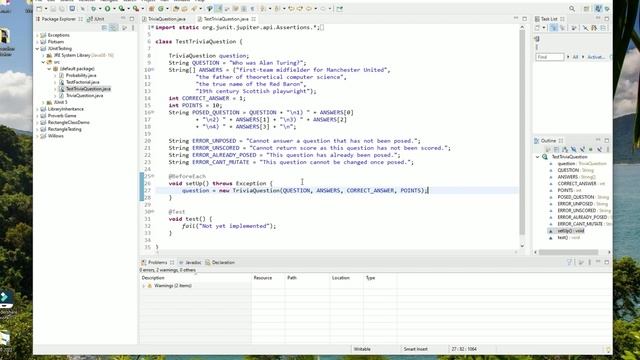Click Writable in the status bar

coord(362,349)
